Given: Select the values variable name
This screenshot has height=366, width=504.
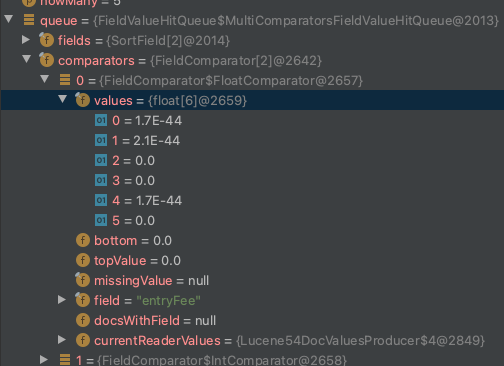Looking at the screenshot, I should (113, 101).
